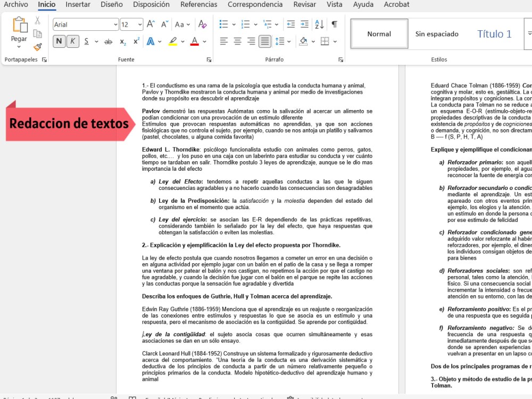This screenshot has height=399, width=532.
Task: Switch to the Insertar tab
Action: coord(78,4)
